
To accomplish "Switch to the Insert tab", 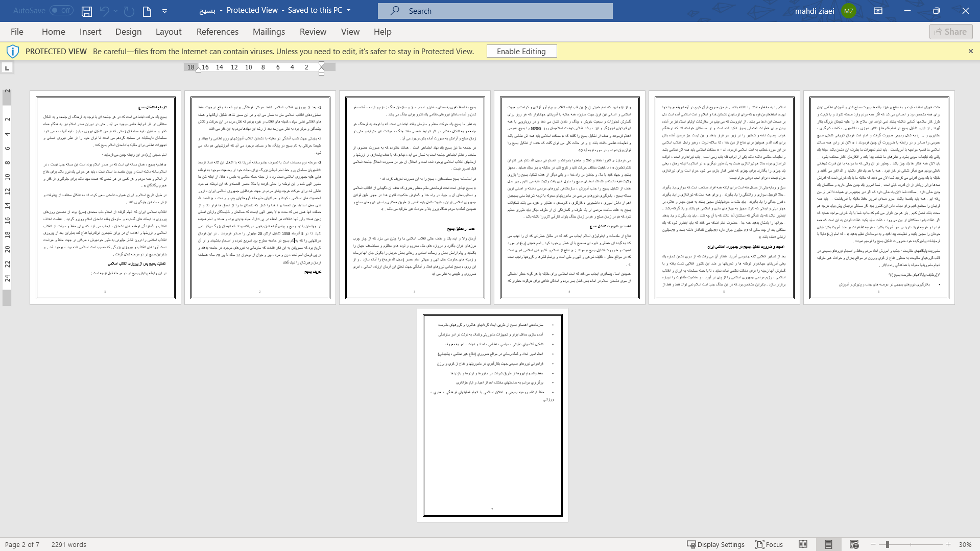I will click(90, 32).
